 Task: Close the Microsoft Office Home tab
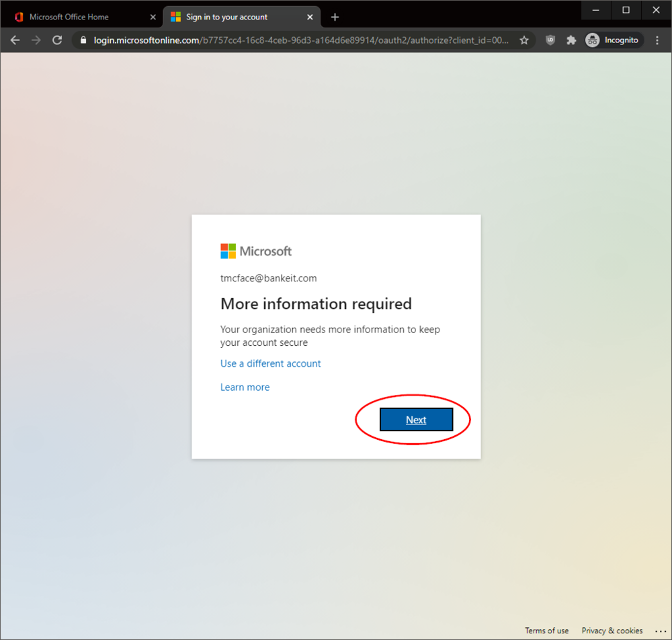pyautogui.click(x=153, y=17)
